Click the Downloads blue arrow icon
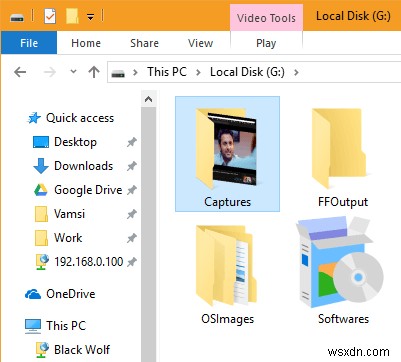The width and height of the screenshot is (401, 362). [41, 166]
